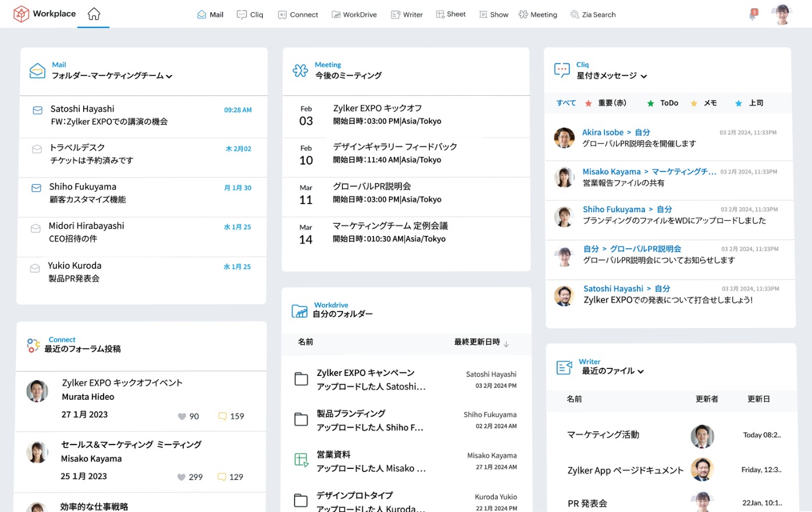Image resolution: width=812 pixels, height=512 pixels.
Task: Switch to the すべて tab in Cliq
Action: (x=565, y=103)
